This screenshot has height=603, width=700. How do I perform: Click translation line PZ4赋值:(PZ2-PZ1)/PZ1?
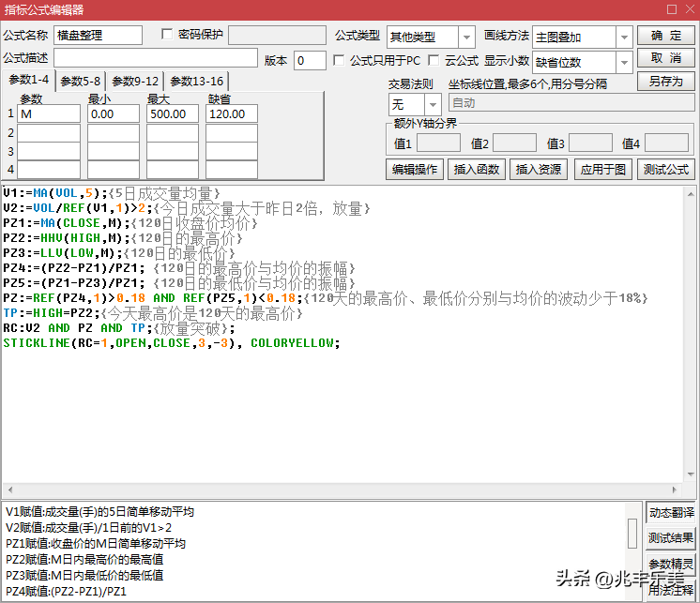coord(66,592)
